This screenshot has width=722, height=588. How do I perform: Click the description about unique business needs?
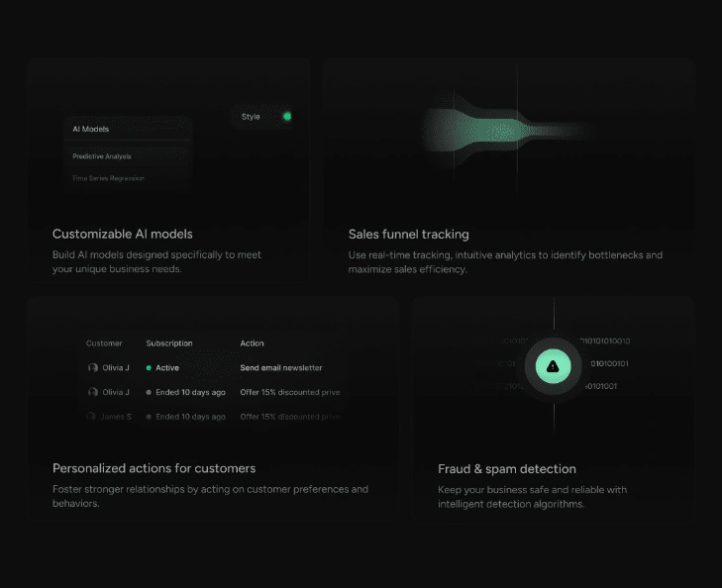[x=156, y=261]
